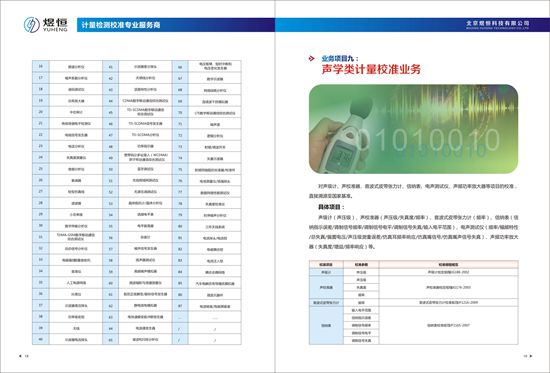Viewport: 550px width, 373px height.
Task: Click the row 46 TD-SCDMA signal generator cell
Action: [145, 124]
